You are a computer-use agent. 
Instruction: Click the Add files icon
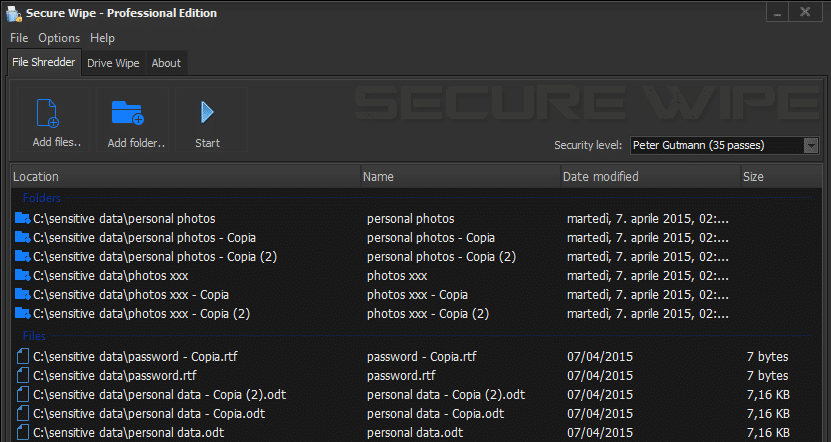click(48, 113)
